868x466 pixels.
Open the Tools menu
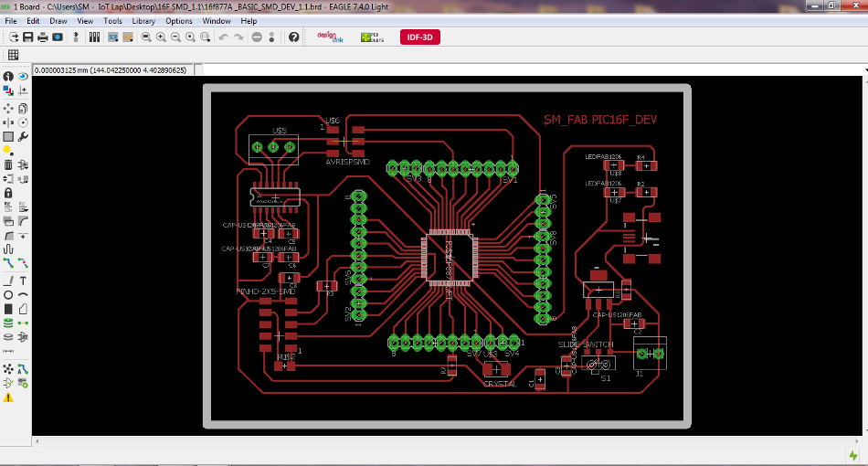[112, 21]
